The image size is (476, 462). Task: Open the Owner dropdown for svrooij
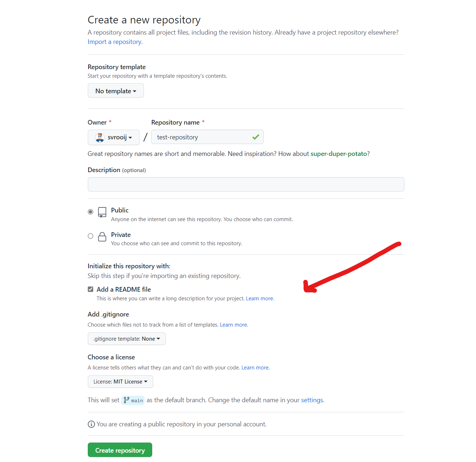click(x=114, y=137)
